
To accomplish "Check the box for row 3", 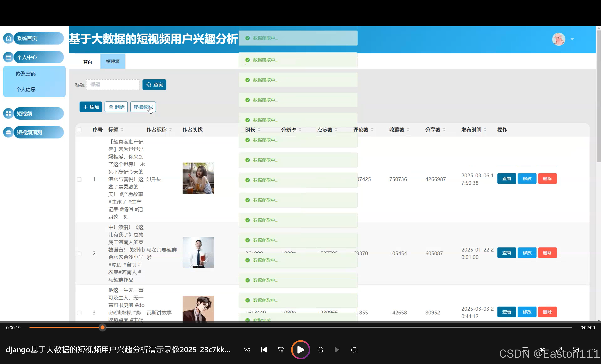I will click(79, 313).
